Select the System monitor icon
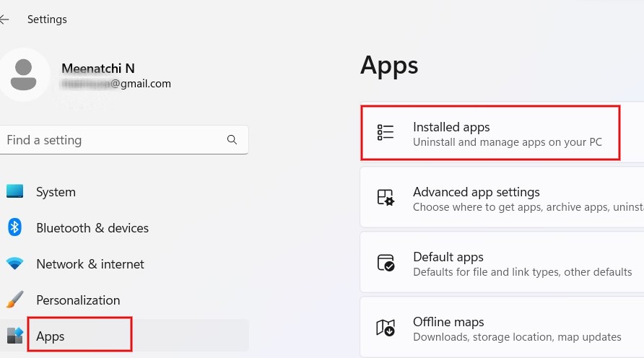Viewport: 644px width, 358px height. [14, 191]
